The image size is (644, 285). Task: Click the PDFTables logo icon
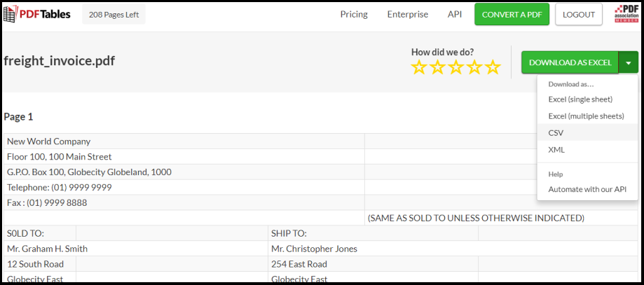click(x=12, y=14)
